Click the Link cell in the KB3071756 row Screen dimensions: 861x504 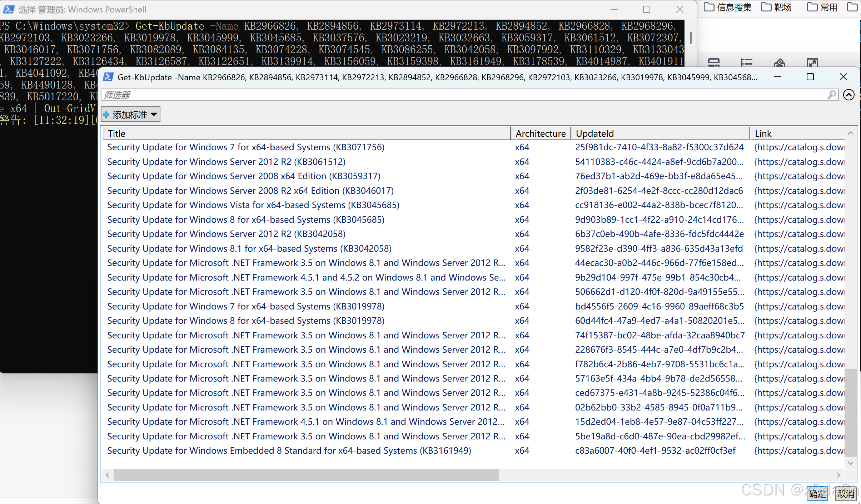799,147
